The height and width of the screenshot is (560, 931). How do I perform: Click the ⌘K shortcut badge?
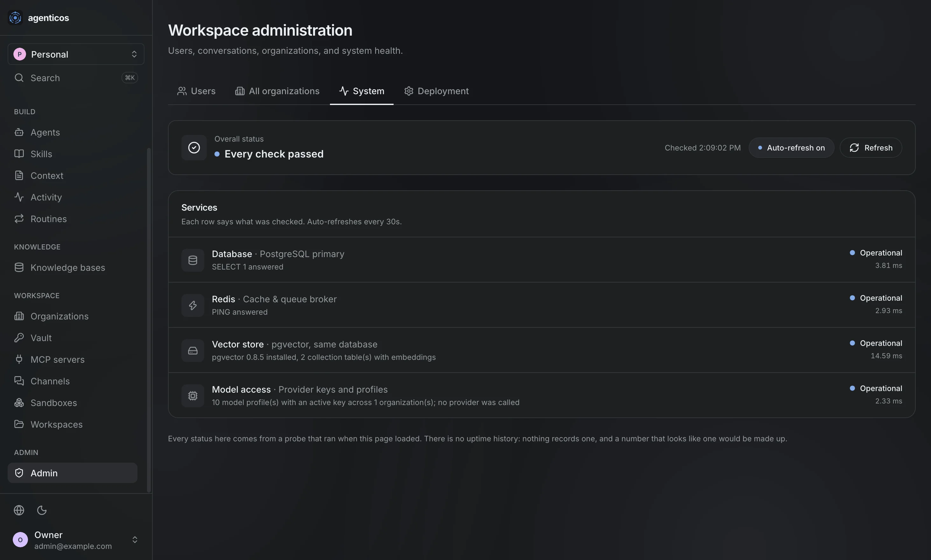[130, 78]
